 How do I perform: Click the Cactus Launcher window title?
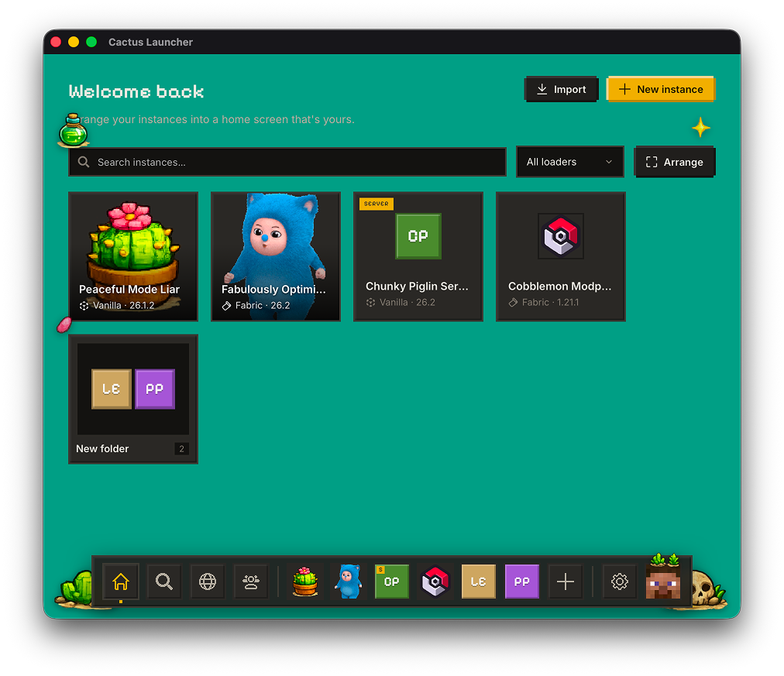(x=150, y=42)
